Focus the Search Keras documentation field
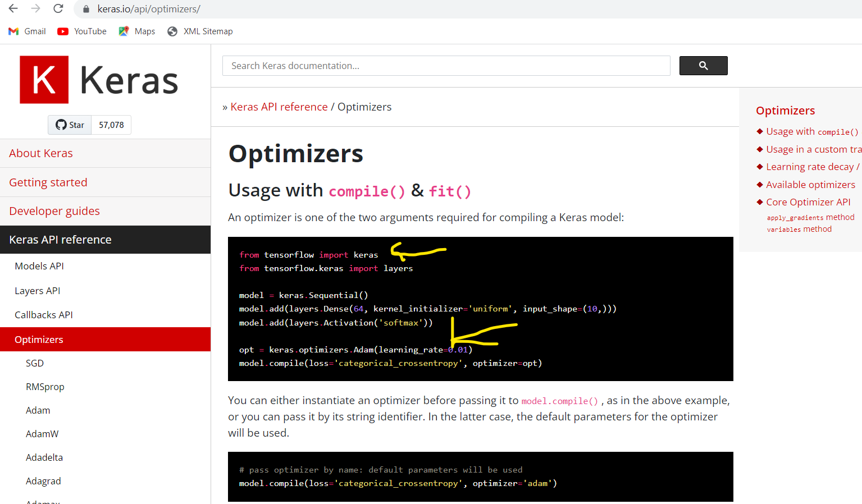The width and height of the screenshot is (862, 504). (446, 66)
